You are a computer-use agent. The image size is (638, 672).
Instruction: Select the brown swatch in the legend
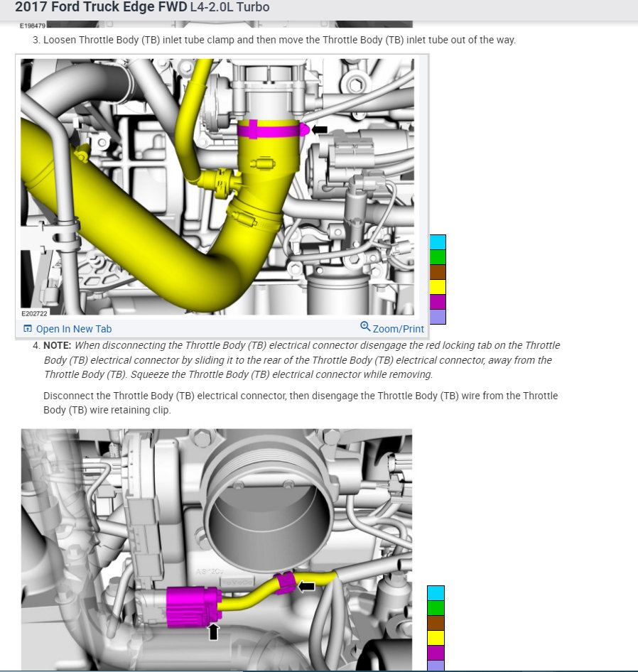tap(438, 271)
